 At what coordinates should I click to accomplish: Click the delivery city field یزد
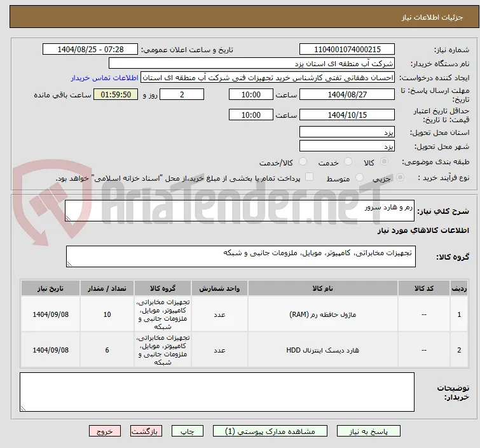click(x=347, y=146)
